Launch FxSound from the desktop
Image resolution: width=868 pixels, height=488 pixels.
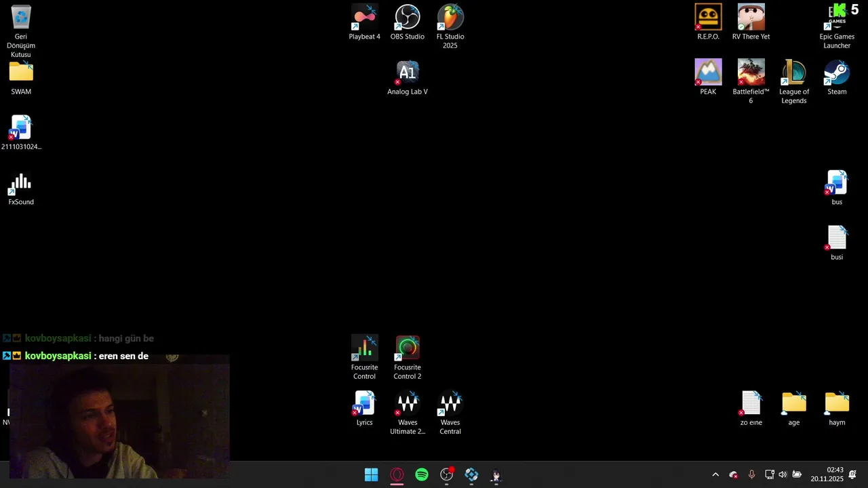coord(21,188)
